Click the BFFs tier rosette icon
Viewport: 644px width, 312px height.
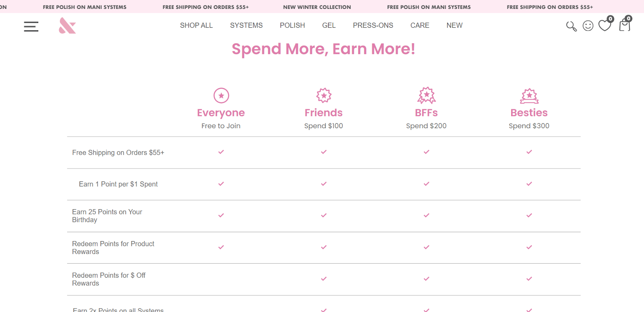[x=426, y=96]
